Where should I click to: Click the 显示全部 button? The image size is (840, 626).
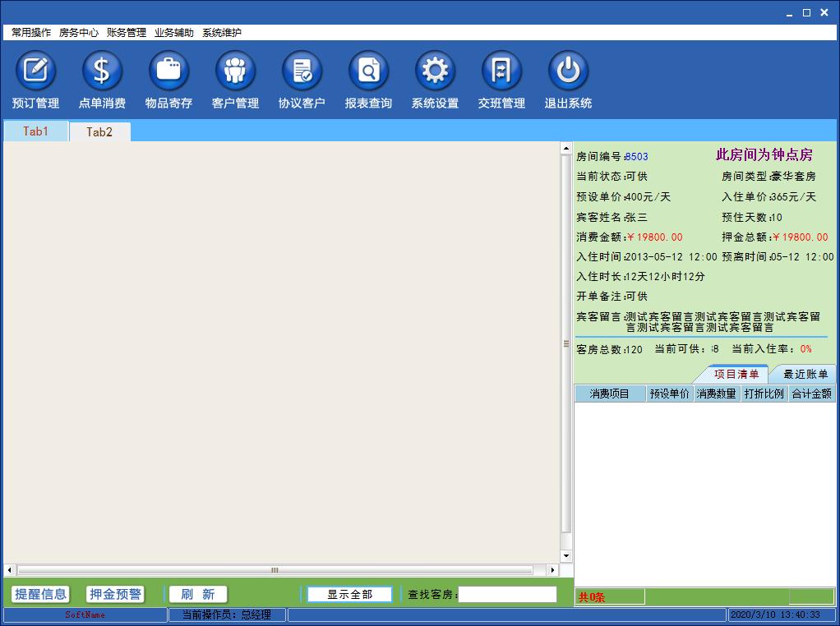tap(350, 595)
